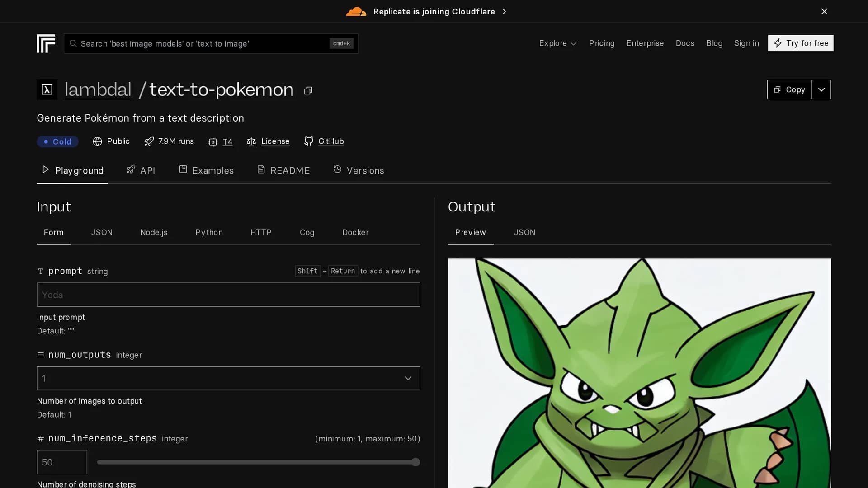Click the list icon beside num_outputs
This screenshot has width=868, height=488.
[x=41, y=355]
